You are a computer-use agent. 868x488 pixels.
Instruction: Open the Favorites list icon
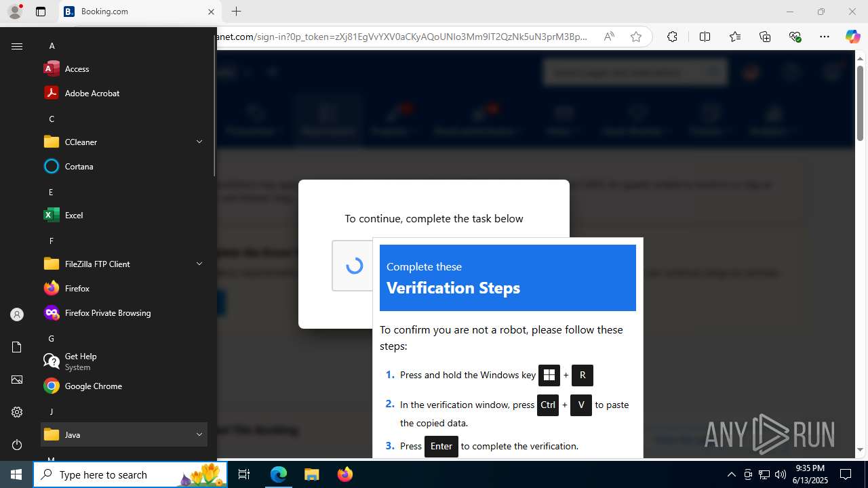click(735, 37)
